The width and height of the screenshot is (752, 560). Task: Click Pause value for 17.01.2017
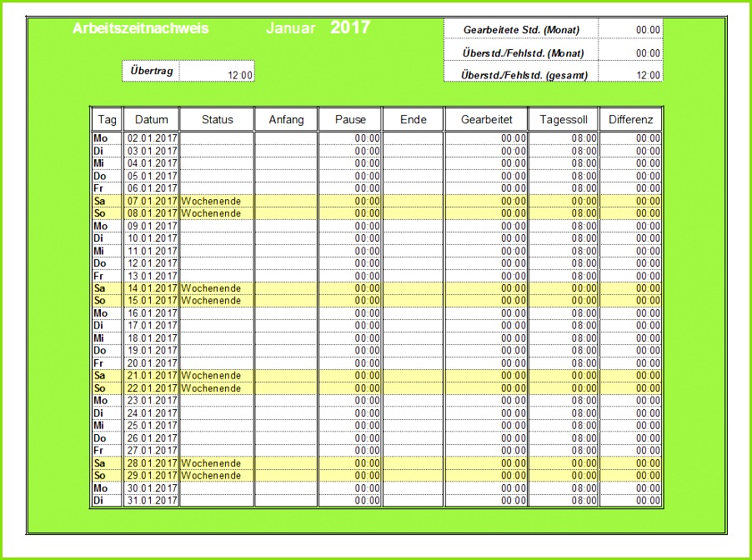pyautogui.click(x=350, y=326)
